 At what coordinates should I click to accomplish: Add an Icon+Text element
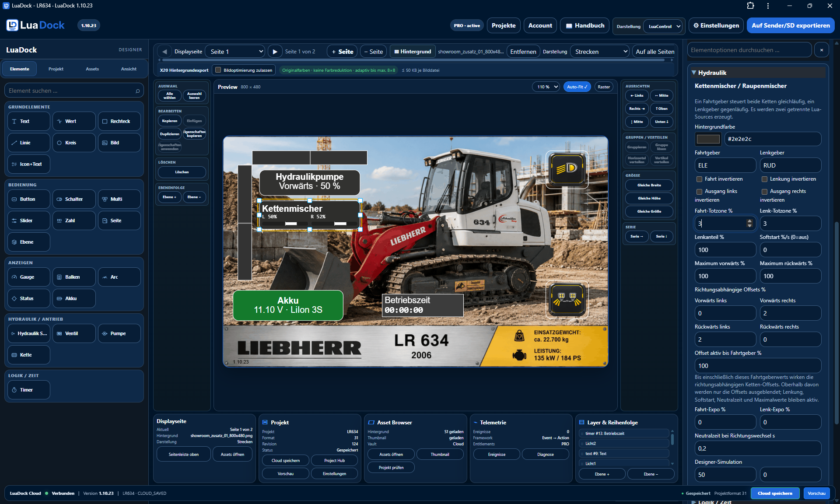pyautogui.click(x=29, y=164)
